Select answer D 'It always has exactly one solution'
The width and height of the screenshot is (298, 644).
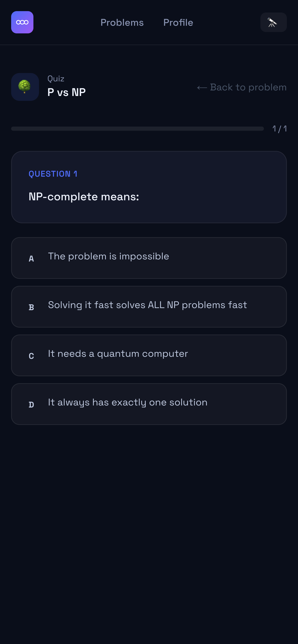(149, 404)
